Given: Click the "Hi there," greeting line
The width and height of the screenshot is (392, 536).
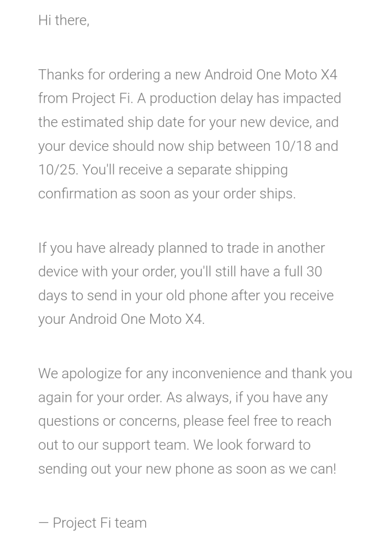Looking at the screenshot, I should coord(63,20).
